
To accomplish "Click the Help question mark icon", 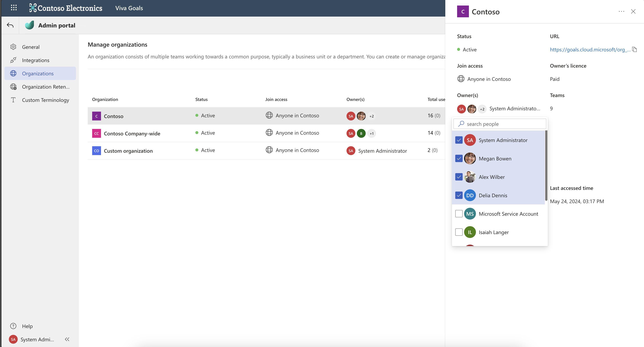I will [x=13, y=326].
